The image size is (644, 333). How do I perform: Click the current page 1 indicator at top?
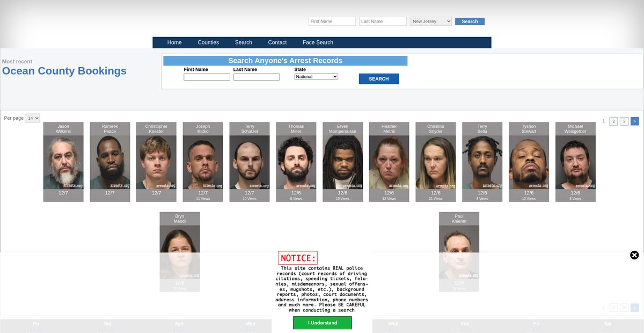tap(603, 121)
